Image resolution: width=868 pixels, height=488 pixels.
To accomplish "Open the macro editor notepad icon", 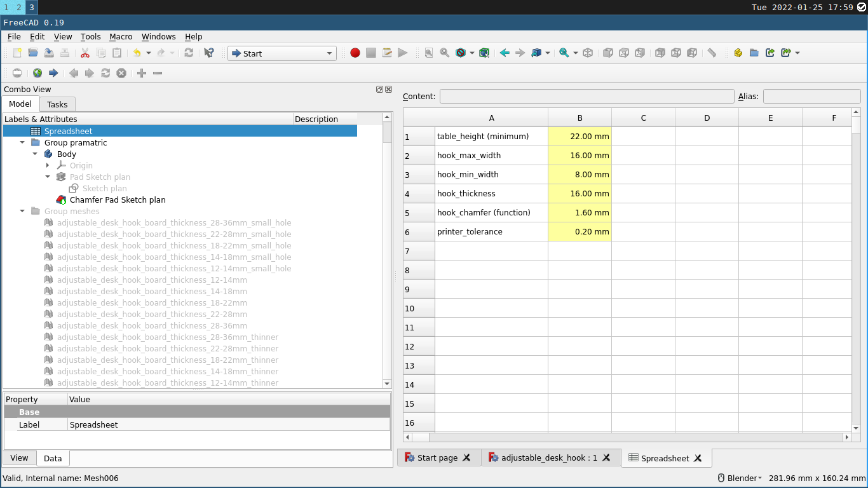I will coord(387,53).
